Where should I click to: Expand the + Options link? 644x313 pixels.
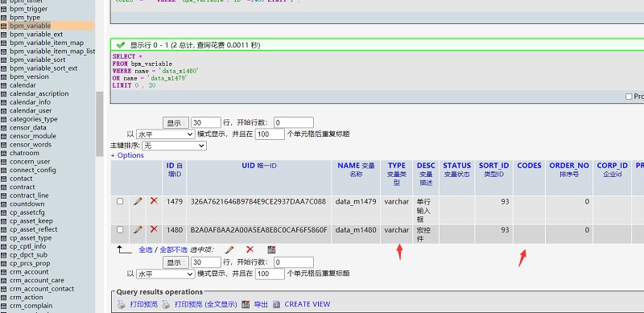coord(127,155)
